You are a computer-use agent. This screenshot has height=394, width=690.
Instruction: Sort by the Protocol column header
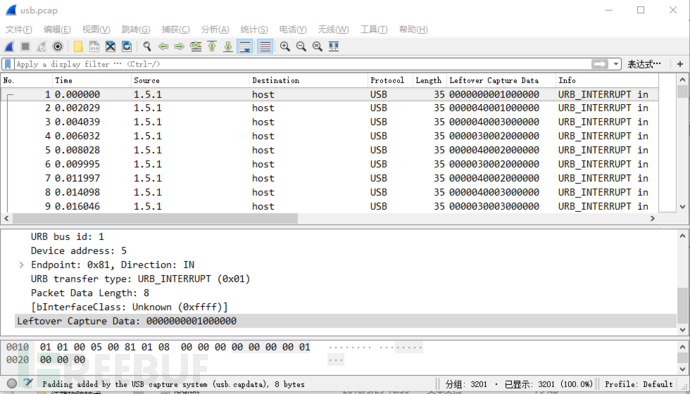point(389,80)
